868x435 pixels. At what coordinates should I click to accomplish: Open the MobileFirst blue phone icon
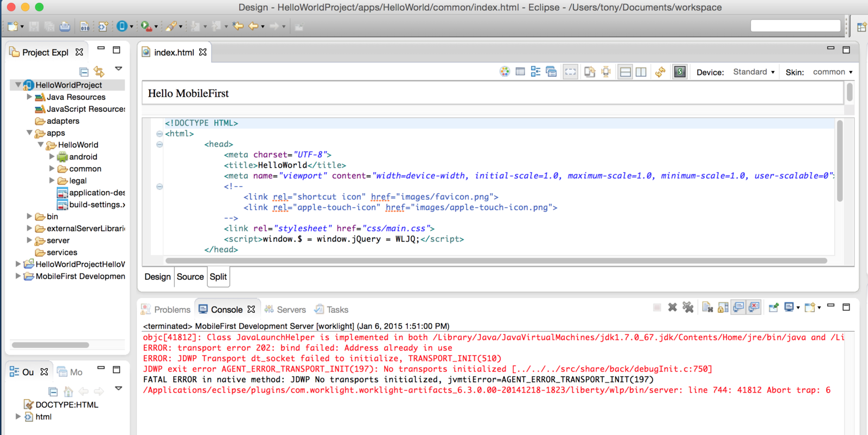122,26
